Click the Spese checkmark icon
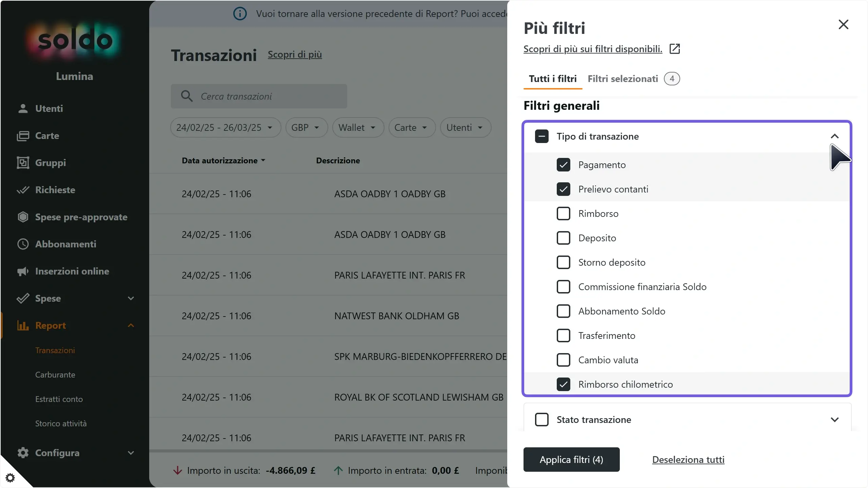 pyautogui.click(x=23, y=298)
